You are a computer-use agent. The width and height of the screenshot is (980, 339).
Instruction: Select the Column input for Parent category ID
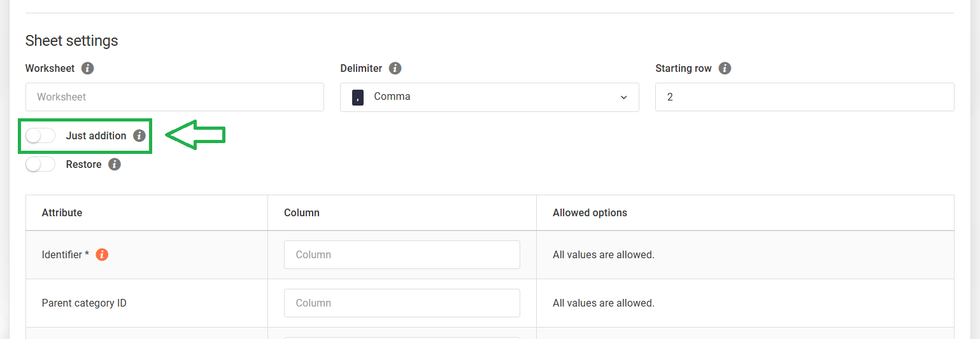pyautogui.click(x=402, y=303)
